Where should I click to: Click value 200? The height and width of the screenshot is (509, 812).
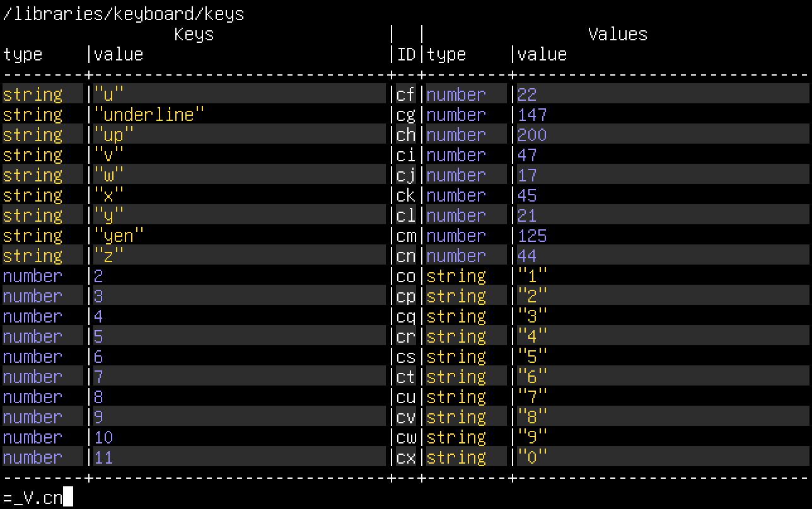tap(532, 135)
